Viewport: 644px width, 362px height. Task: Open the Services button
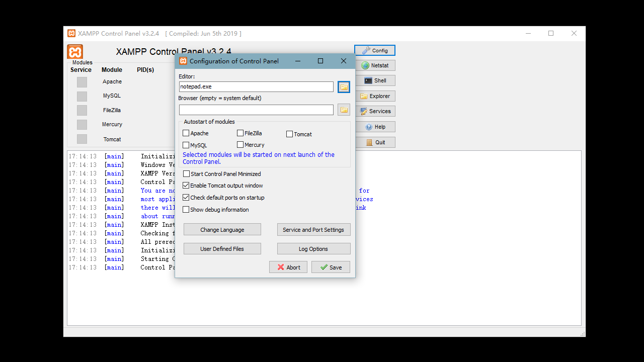tap(375, 111)
